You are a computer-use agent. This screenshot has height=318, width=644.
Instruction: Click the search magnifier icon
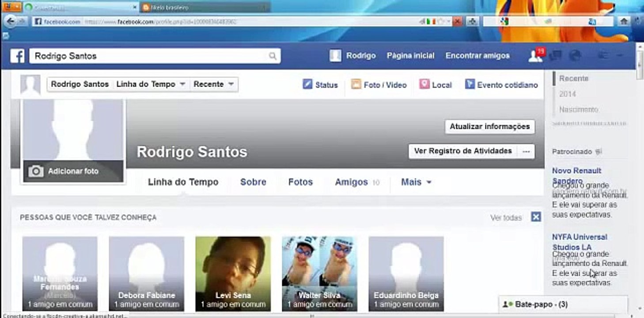[273, 56]
